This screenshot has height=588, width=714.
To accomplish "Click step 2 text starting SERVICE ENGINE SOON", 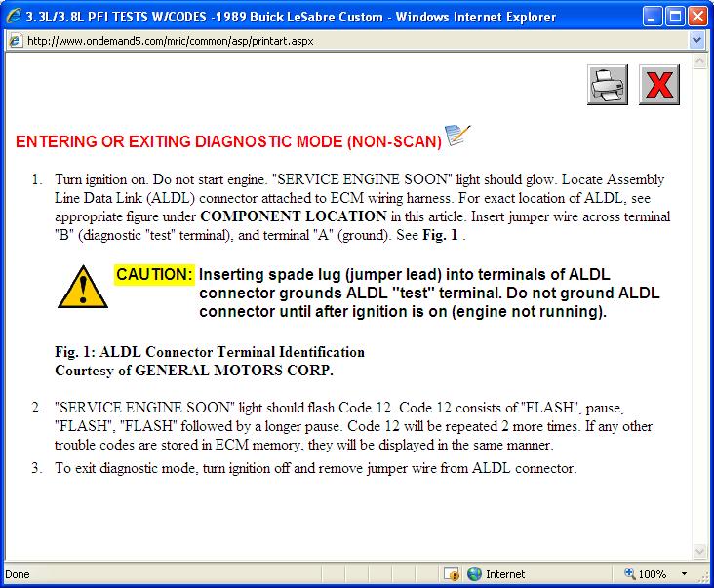I will pyautogui.click(x=353, y=426).
